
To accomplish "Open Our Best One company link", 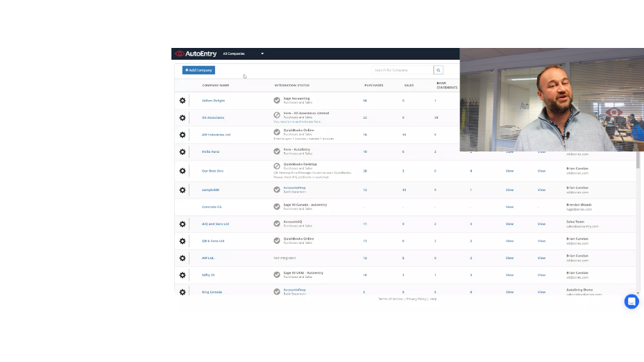I will coord(212,171).
